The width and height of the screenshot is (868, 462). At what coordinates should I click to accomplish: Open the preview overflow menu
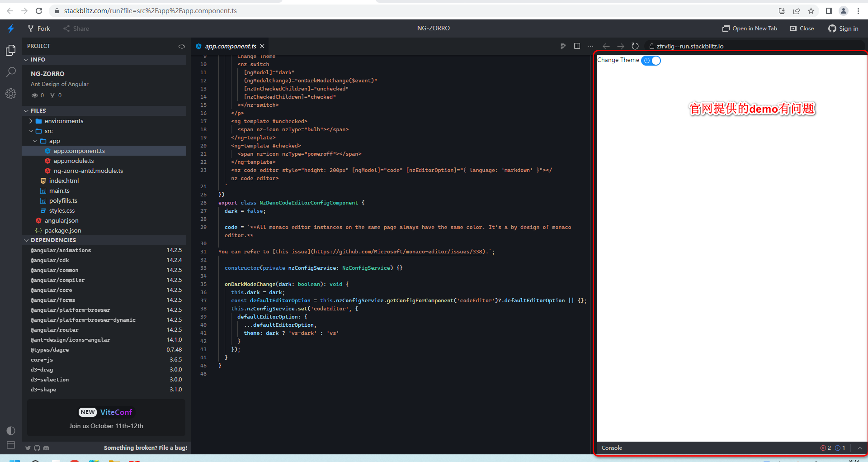(x=590, y=46)
